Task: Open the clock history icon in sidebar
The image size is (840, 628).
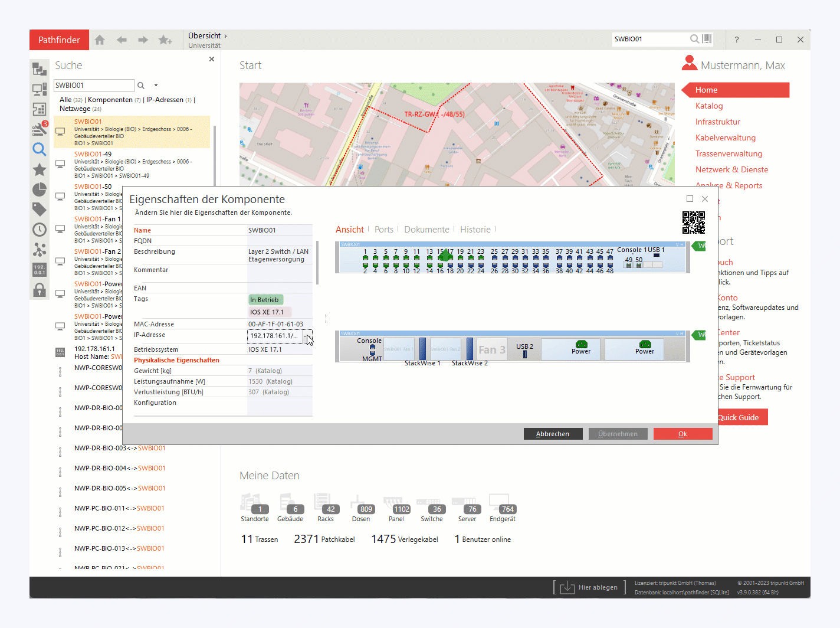Action: pyautogui.click(x=40, y=230)
